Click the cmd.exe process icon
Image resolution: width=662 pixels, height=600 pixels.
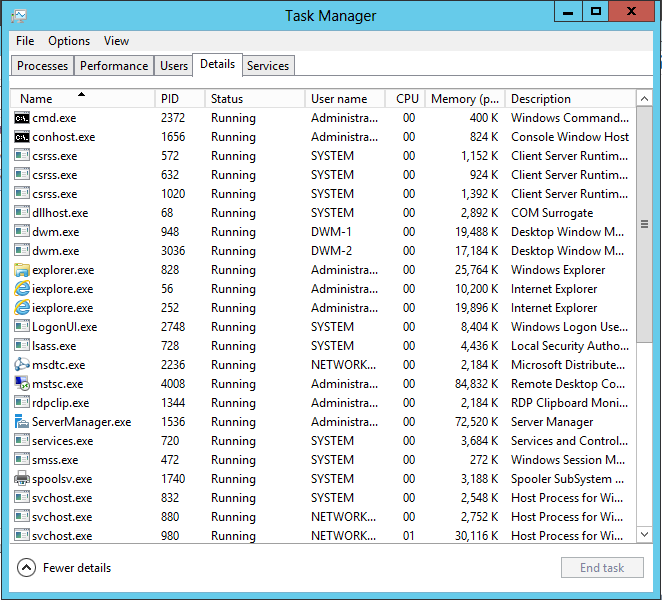coord(22,118)
